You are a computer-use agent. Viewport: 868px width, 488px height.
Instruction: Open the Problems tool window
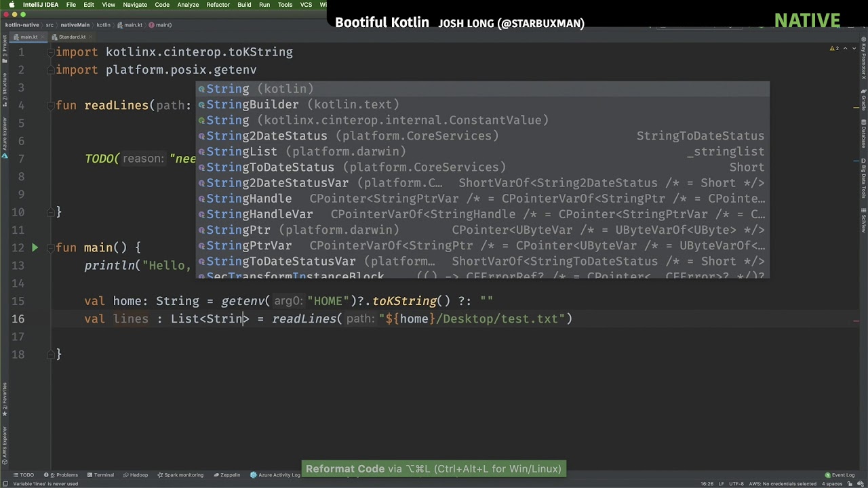click(62, 475)
